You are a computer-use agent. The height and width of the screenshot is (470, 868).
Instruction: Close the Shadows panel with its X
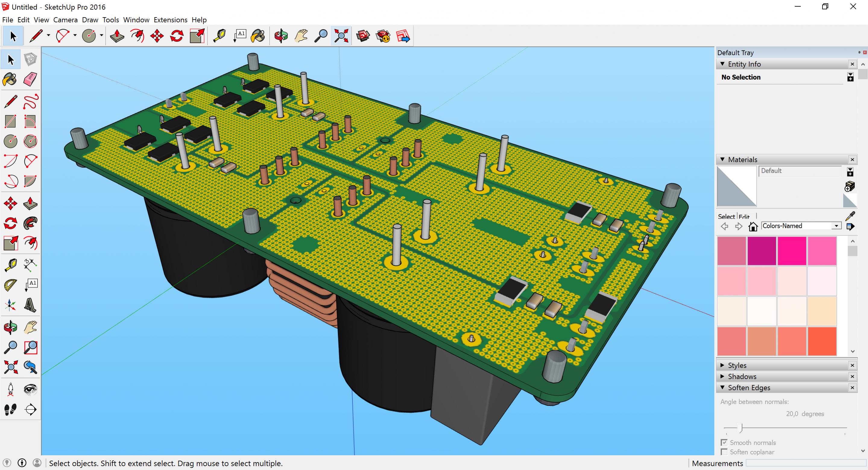852,376
